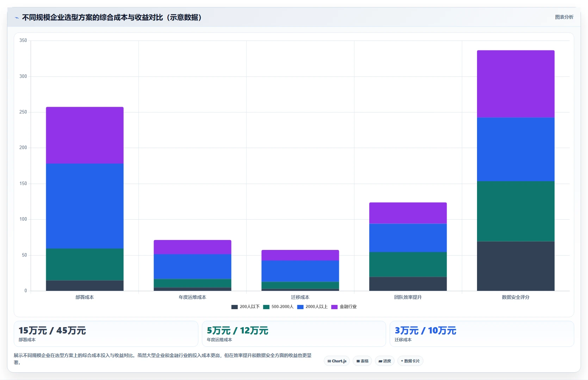Screen dimensions: 588x380
Task: Click the 250 y-axis value
Action: (x=23, y=112)
